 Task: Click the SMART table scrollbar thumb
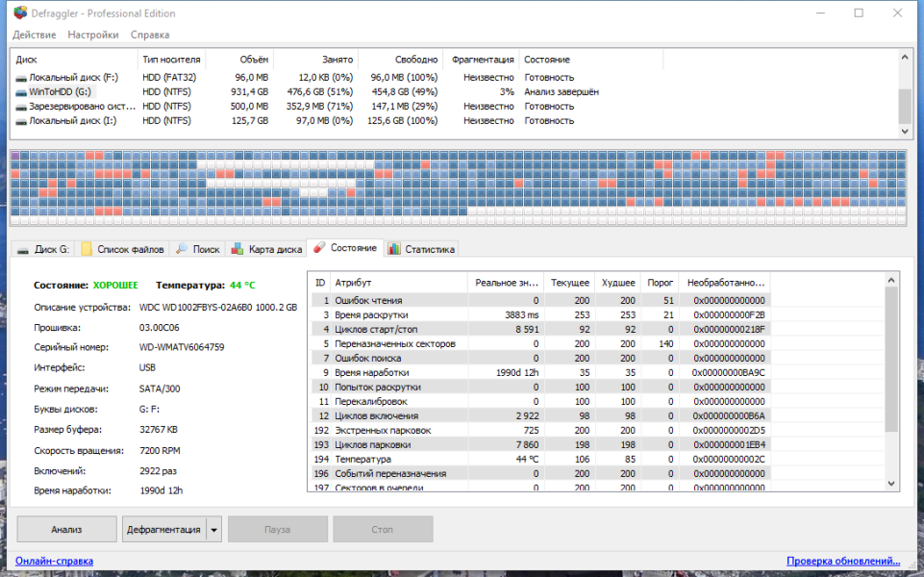click(x=891, y=360)
